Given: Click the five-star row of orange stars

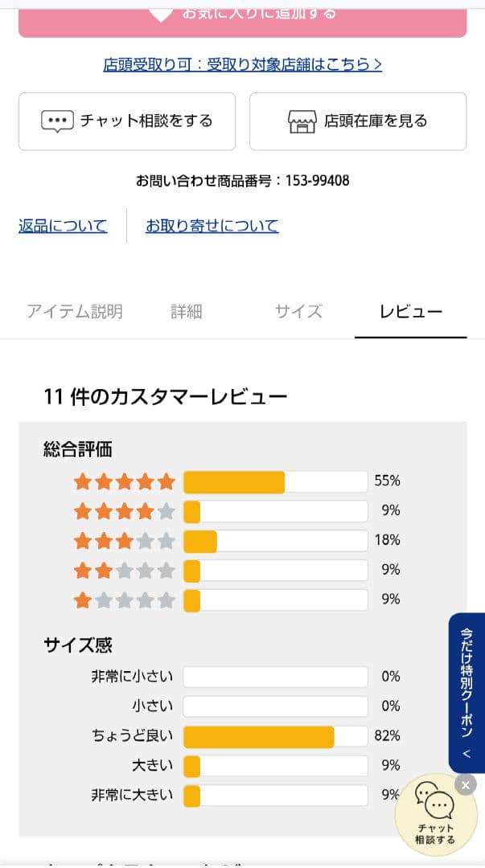Looking at the screenshot, I should (x=124, y=481).
